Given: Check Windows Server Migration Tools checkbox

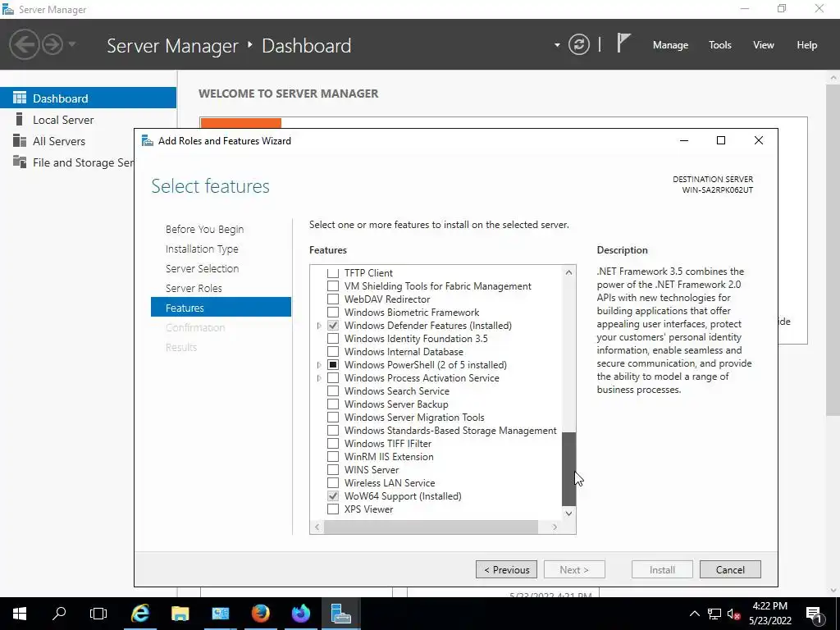Looking at the screenshot, I should click(x=333, y=418).
